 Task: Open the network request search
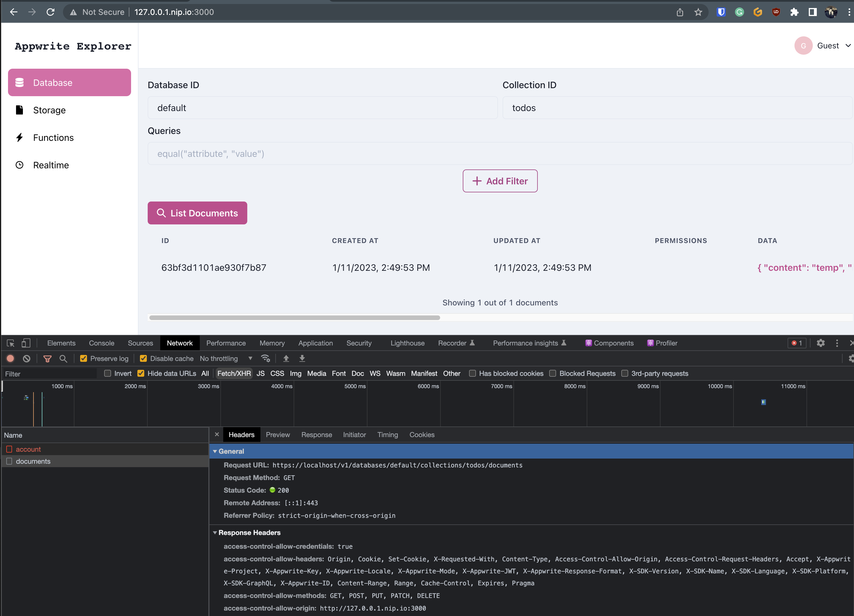point(63,358)
